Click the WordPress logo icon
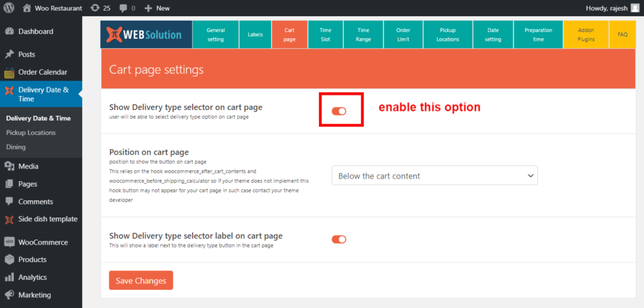 [x=9, y=8]
